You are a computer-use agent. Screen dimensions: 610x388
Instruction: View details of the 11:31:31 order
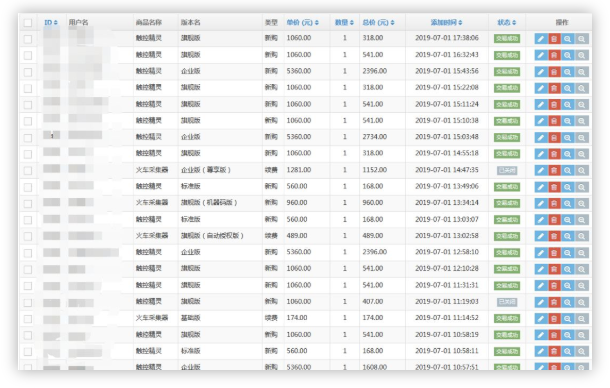click(568, 286)
